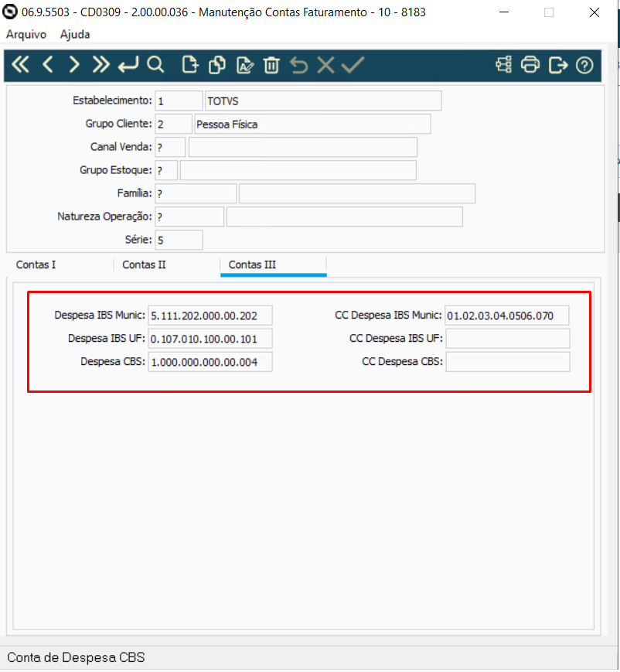This screenshot has width=620, height=672.
Task: Minimize the Manutenção Contas Faturamento window
Action: coord(504,12)
